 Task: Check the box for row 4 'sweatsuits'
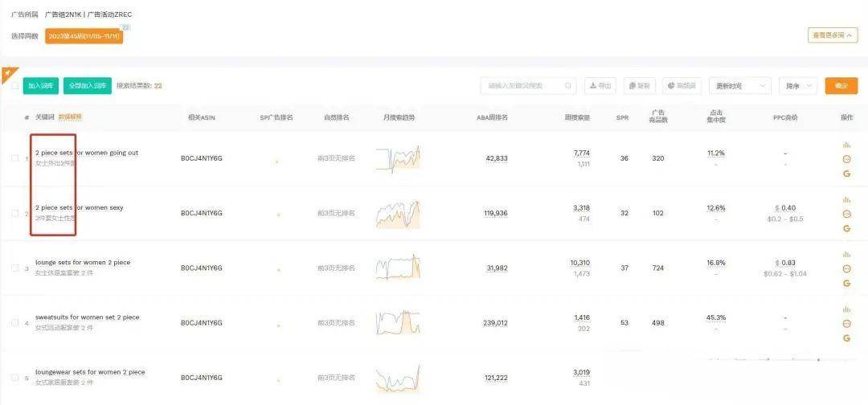pyautogui.click(x=15, y=322)
